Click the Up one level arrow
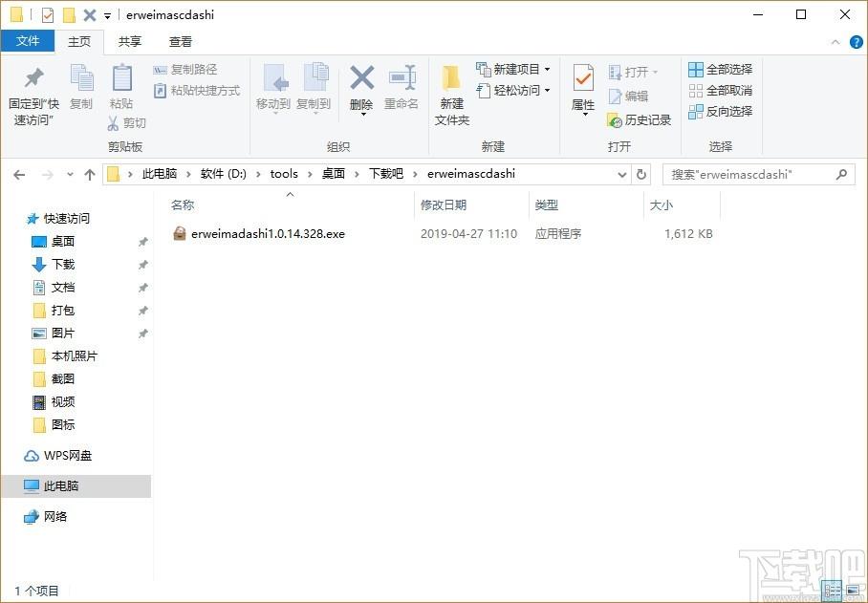This screenshot has height=603, width=868. (90, 175)
